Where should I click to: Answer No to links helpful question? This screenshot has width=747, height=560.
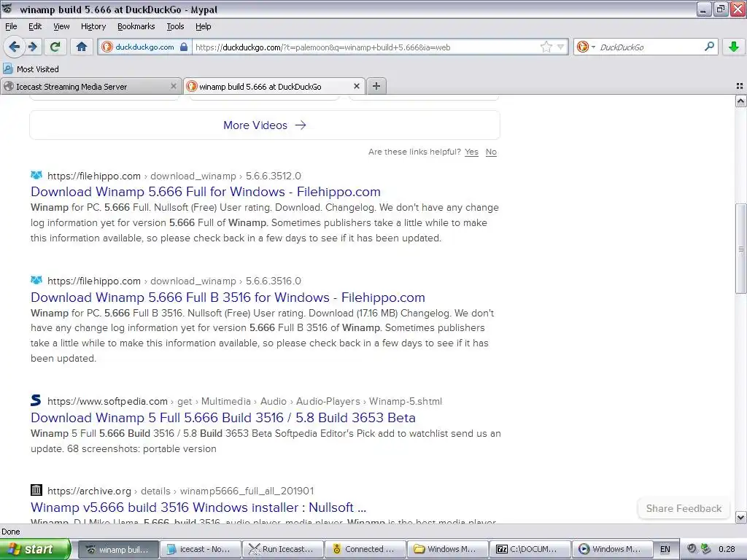click(491, 152)
